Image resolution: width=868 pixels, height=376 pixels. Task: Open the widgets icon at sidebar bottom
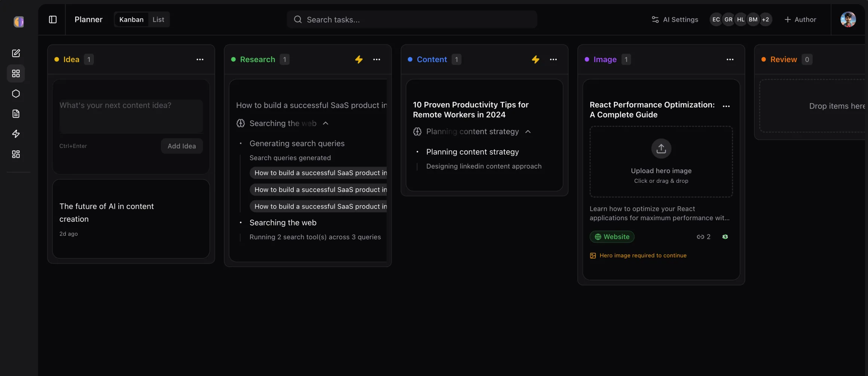pos(16,154)
